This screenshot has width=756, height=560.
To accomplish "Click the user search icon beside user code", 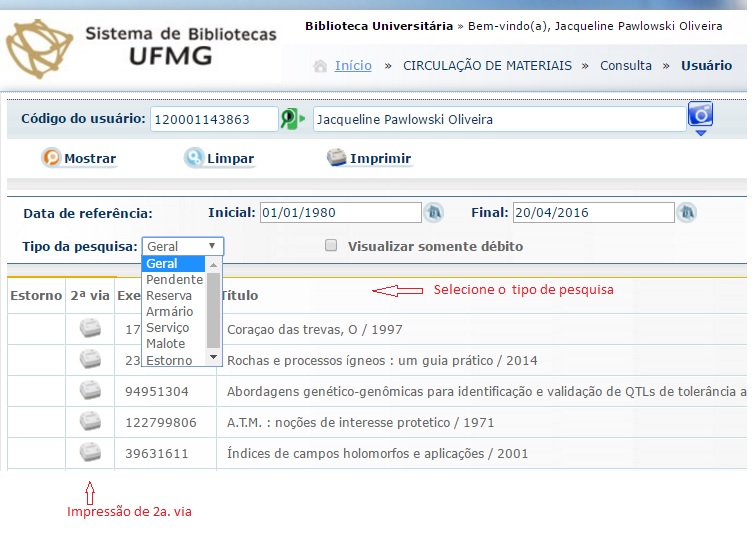I will coord(292,119).
